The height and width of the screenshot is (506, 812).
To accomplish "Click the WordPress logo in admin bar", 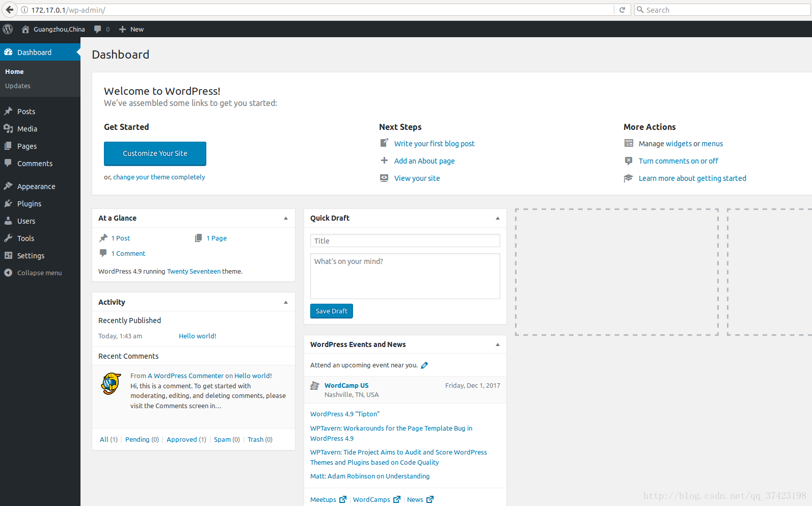I will [8, 29].
